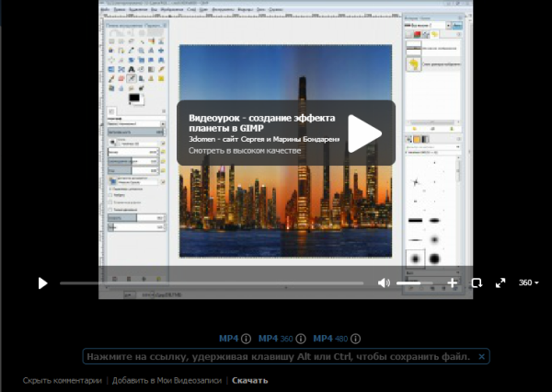This screenshot has width=552, height=392.
Task: Open the video title 'Видеоурок - создание эффекта планеты в GIMP'
Action: [261, 123]
